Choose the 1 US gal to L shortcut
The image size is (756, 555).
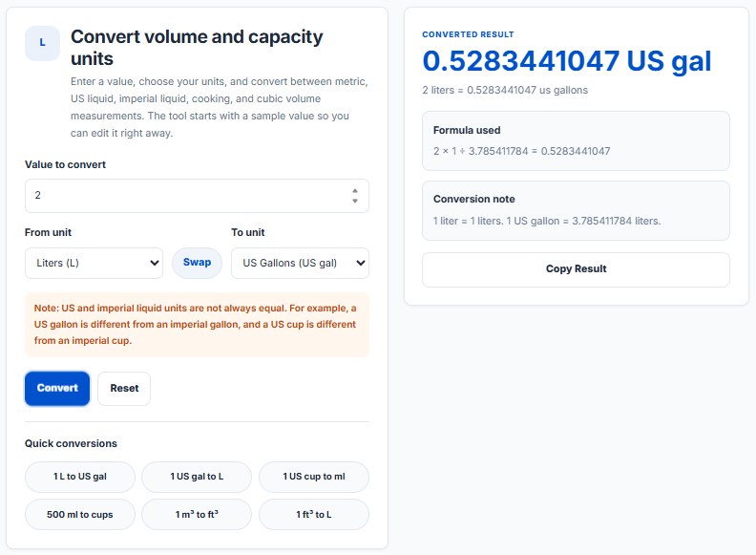[x=197, y=477]
